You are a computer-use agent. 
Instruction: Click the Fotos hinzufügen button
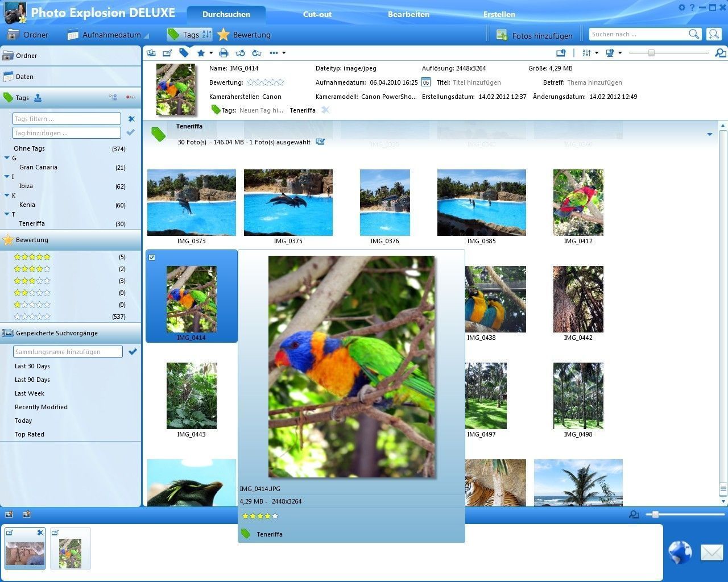(533, 35)
